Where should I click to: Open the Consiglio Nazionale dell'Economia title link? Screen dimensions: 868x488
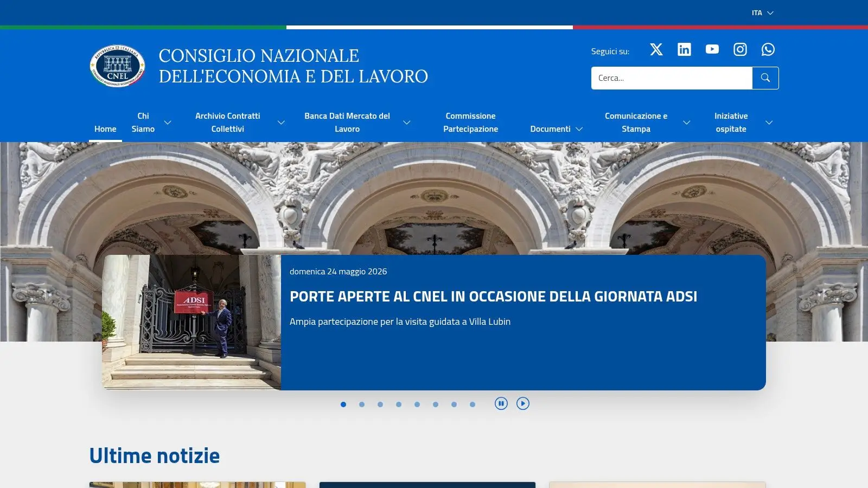[293, 66]
